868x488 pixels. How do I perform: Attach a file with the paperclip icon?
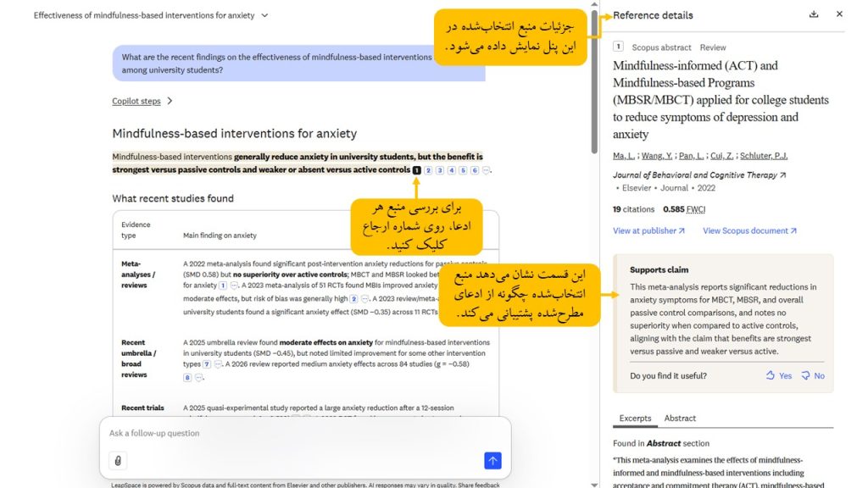tap(118, 460)
